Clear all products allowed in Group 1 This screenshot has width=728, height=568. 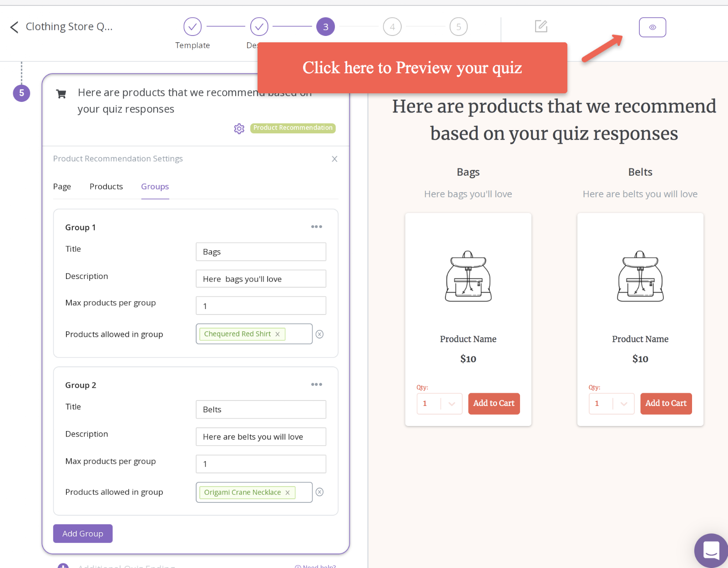click(320, 334)
